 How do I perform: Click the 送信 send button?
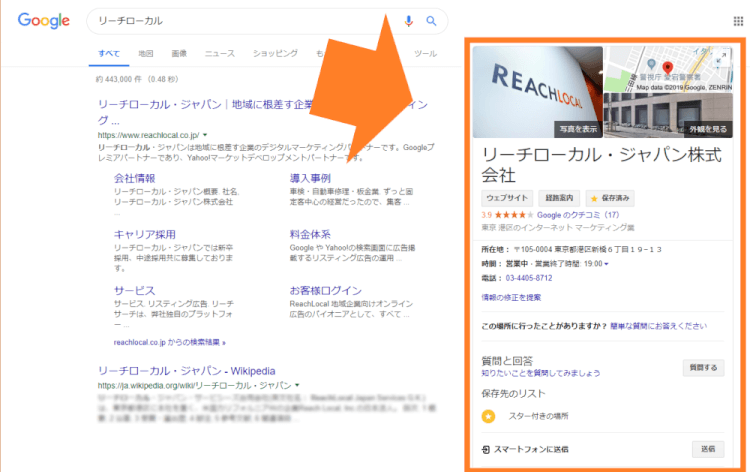pyautogui.click(x=708, y=449)
